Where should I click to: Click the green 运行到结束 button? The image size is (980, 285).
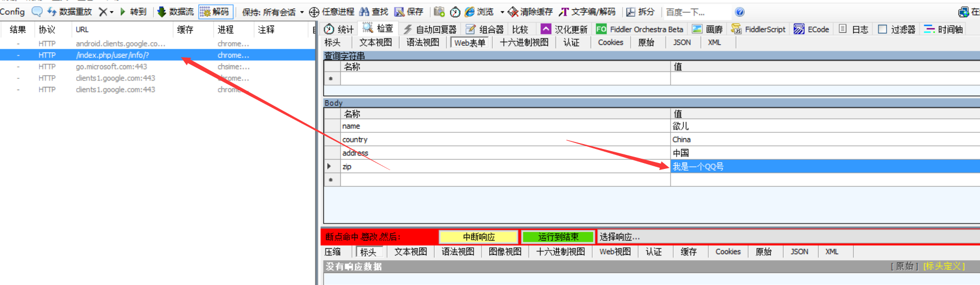coord(558,237)
